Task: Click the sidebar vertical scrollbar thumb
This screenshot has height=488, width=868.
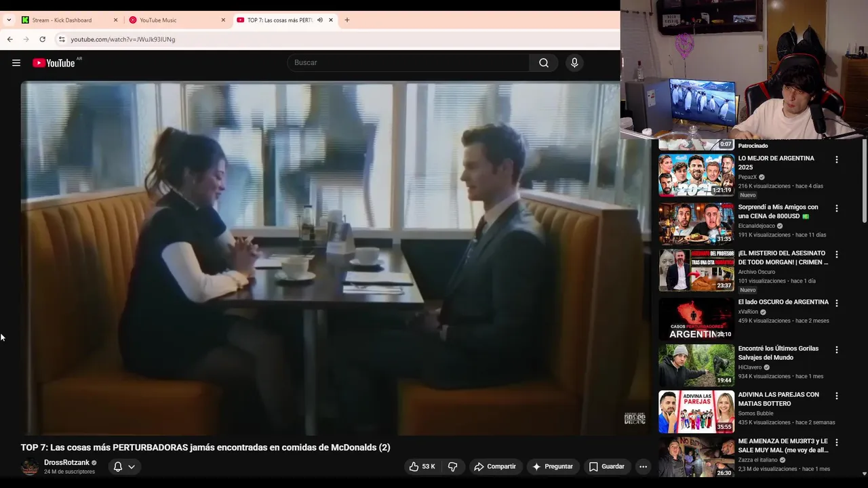Action: point(864,181)
